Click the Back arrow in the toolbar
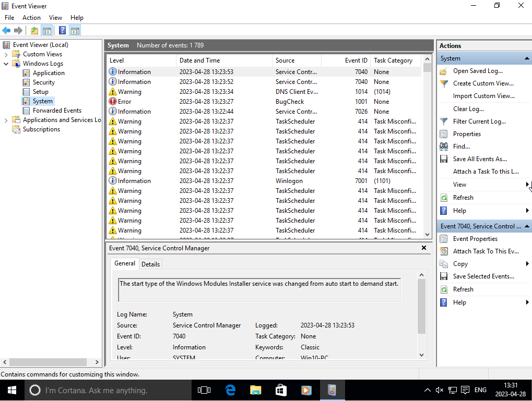 (x=6, y=31)
